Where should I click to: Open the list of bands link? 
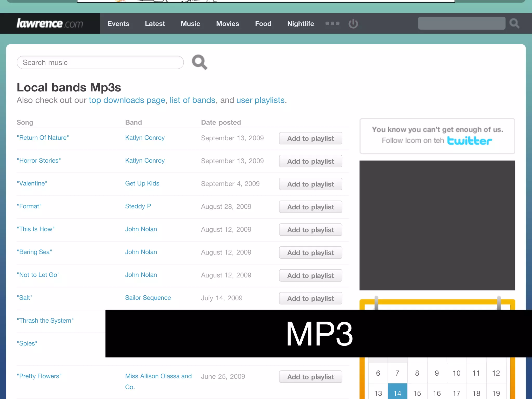click(192, 100)
